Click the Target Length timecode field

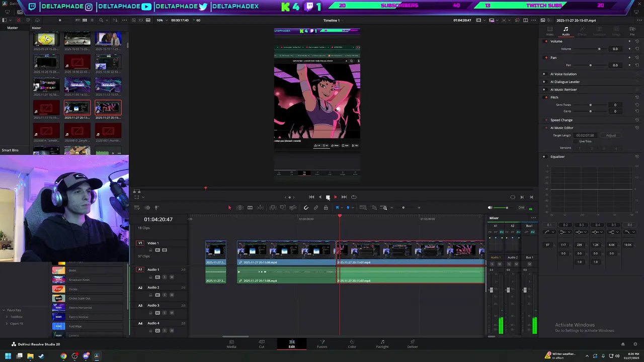585,135
